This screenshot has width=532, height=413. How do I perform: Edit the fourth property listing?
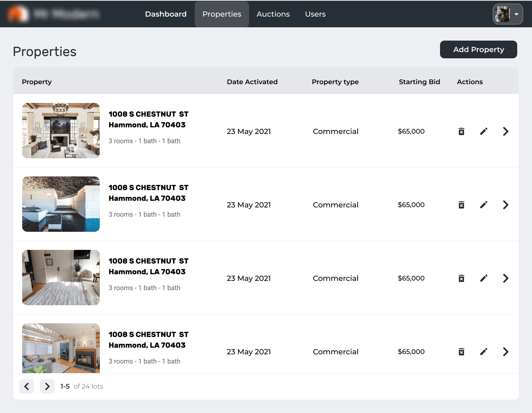pyautogui.click(x=484, y=351)
